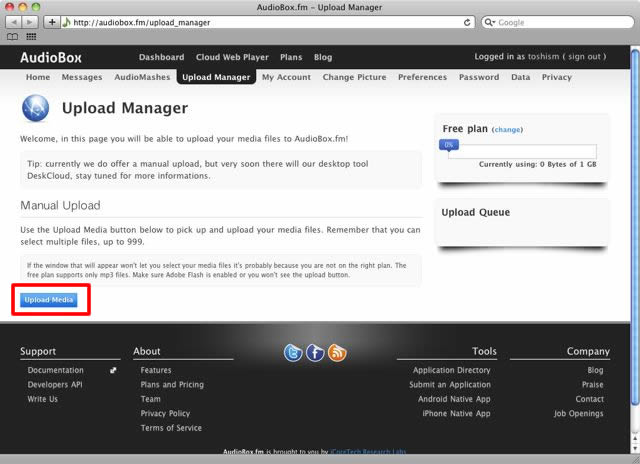
Task: Click the storage usage progress bar
Action: (x=522, y=151)
